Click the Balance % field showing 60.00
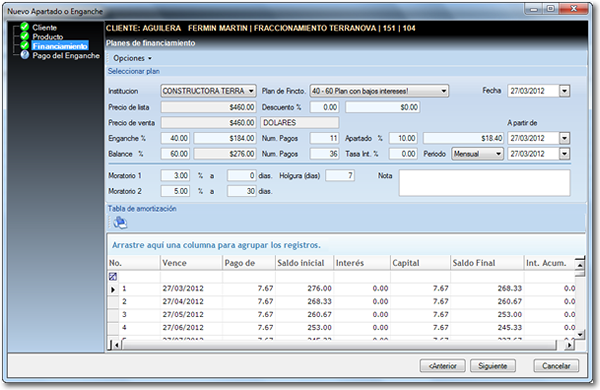Screen dimensions: 600x390 [x=175, y=154]
